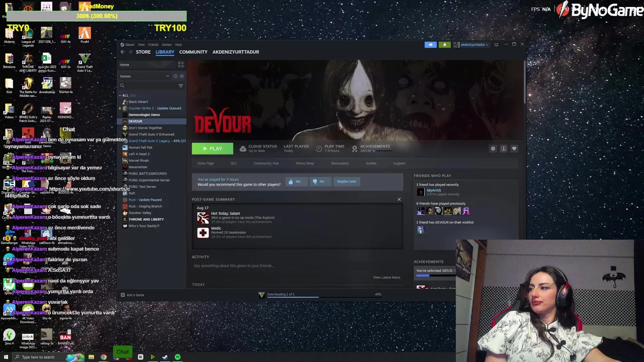Open Big Picture mode monitor icon
The image size is (644, 362).
(496, 45)
